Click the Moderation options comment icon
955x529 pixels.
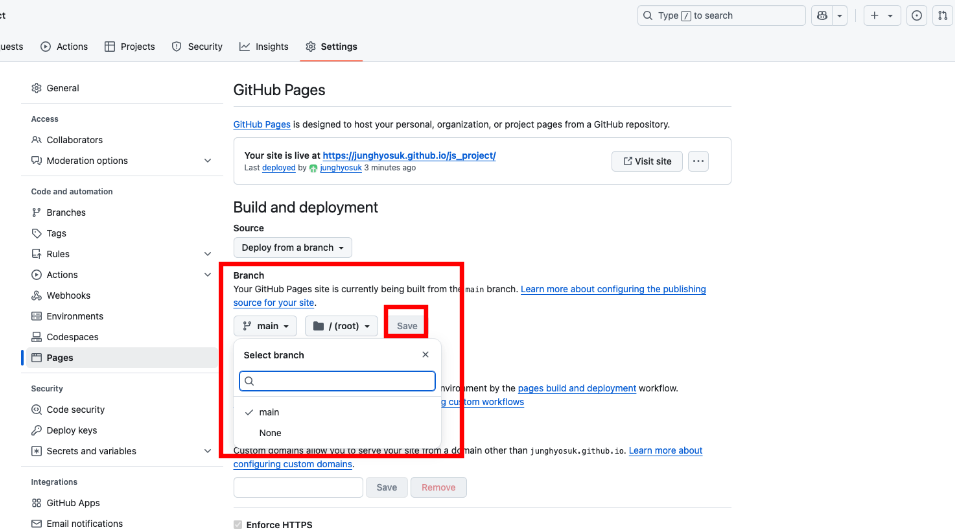(x=37, y=161)
